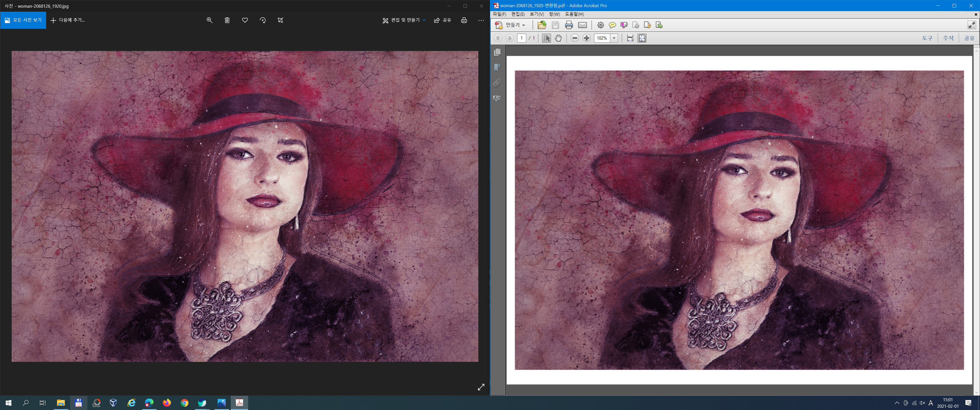Open the attachments paperclip panel

coord(497,83)
